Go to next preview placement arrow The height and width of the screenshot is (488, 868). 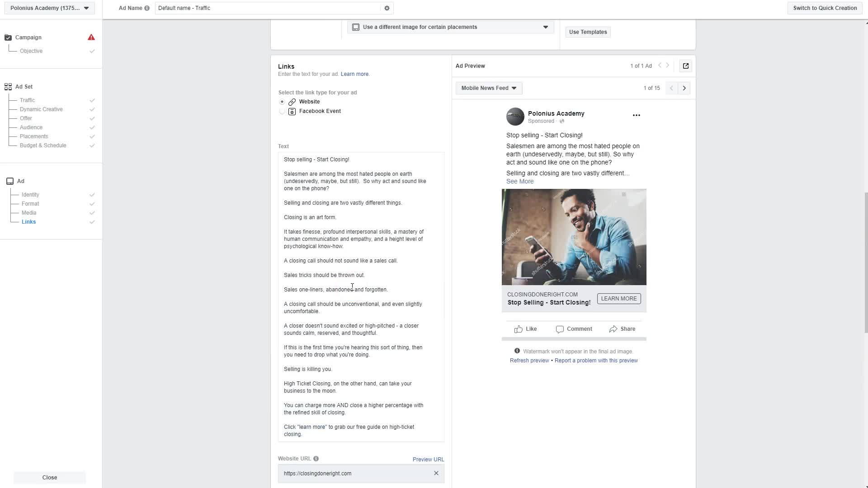coord(684,88)
